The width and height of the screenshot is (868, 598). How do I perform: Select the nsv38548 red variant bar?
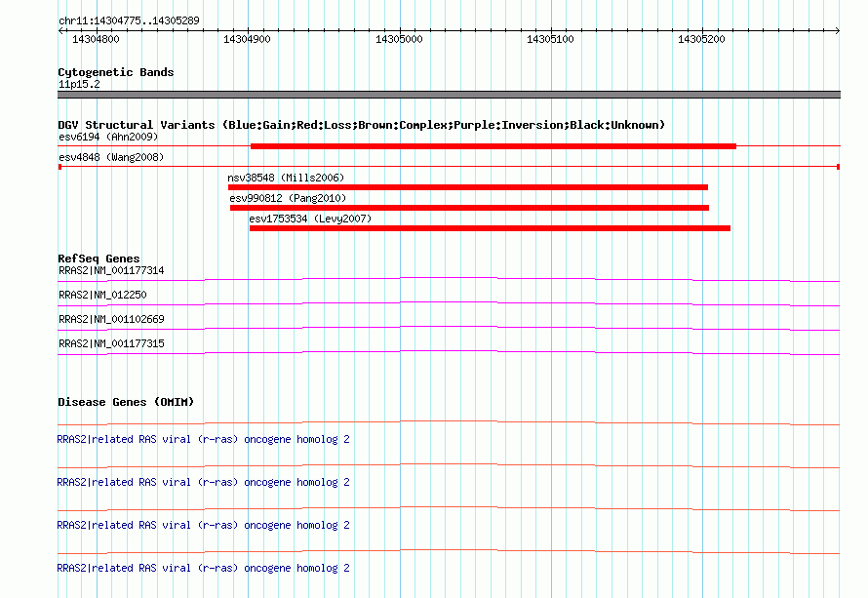pos(468,187)
